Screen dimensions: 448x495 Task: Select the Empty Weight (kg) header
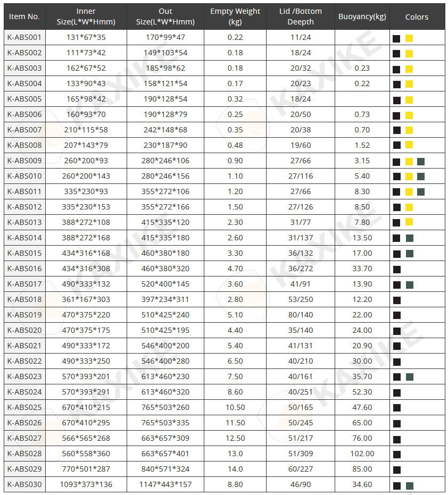point(235,16)
